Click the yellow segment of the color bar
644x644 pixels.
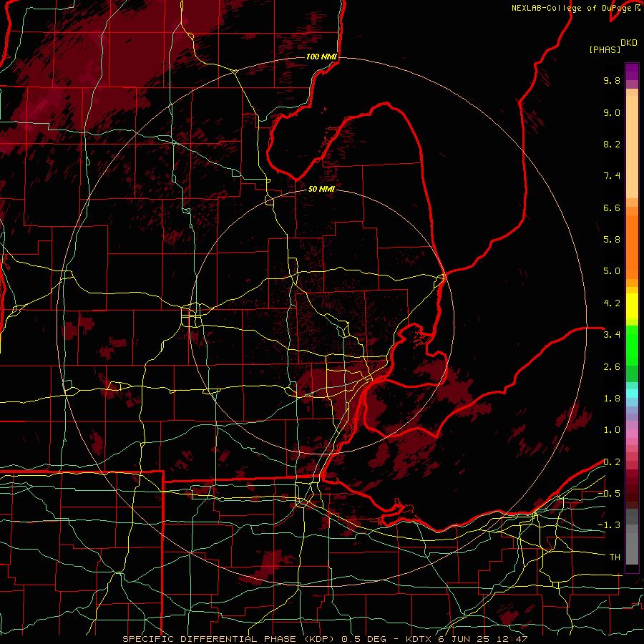click(632, 306)
